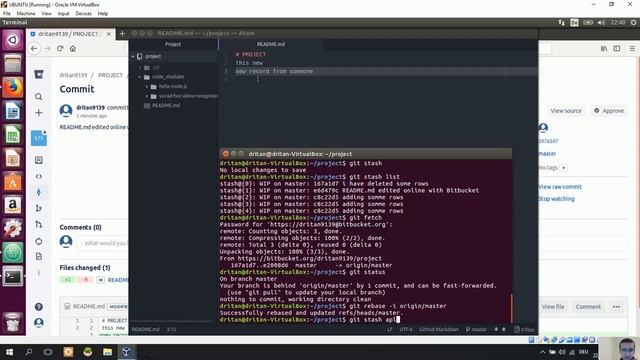Screen dimensions: 640x360
Task: Open the Files manager in the Ubuntu launcher
Action: pyautogui.click(x=13, y=64)
